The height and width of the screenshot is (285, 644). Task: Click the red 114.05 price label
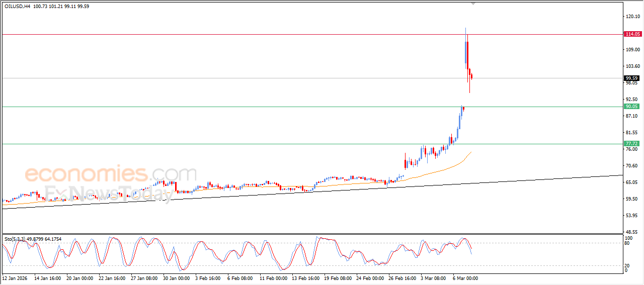click(632, 34)
